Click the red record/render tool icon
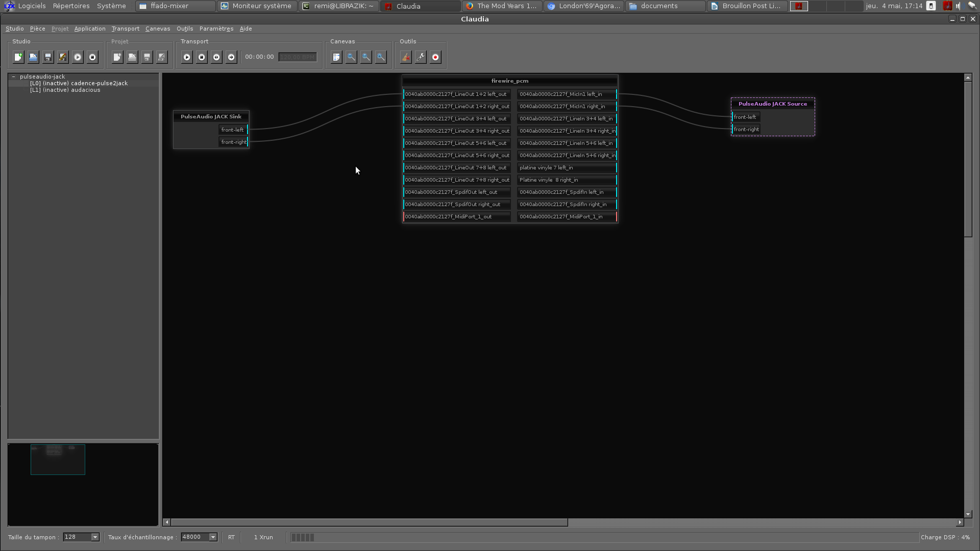This screenshot has height=551, width=980. pyautogui.click(x=435, y=57)
